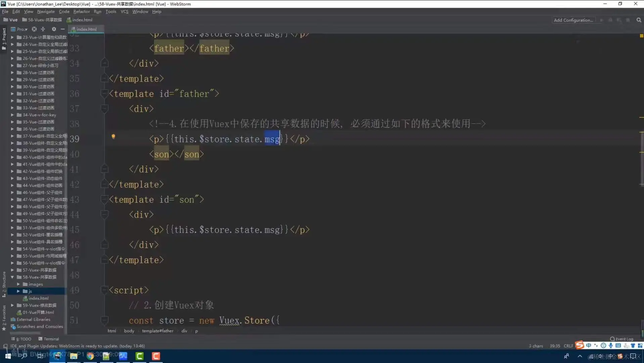Viewport: 644px width, 363px height.
Task: Launch Chrome from the taskbar
Action: pyautogui.click(x=90, y=357)
